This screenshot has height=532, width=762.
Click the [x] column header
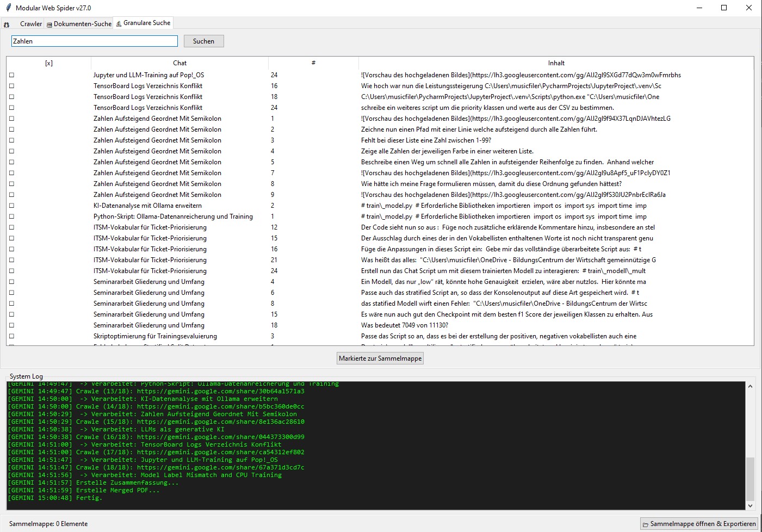pos(49,63)
